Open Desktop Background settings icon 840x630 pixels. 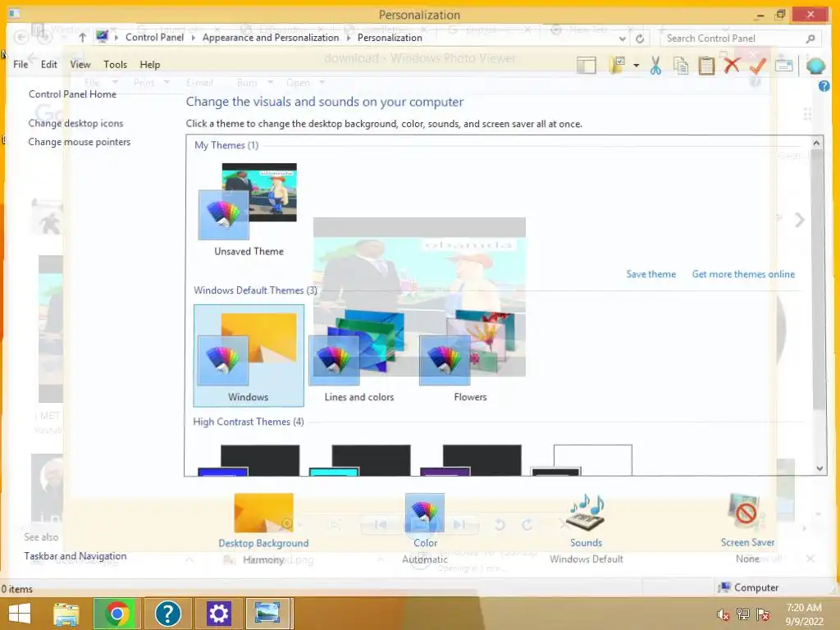[x=263, y=513]
